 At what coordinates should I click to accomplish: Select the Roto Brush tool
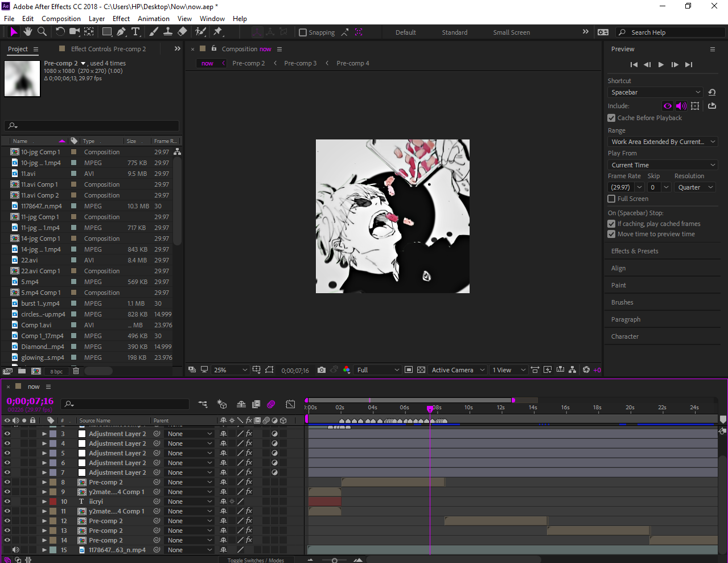click(x=200, y=32)
